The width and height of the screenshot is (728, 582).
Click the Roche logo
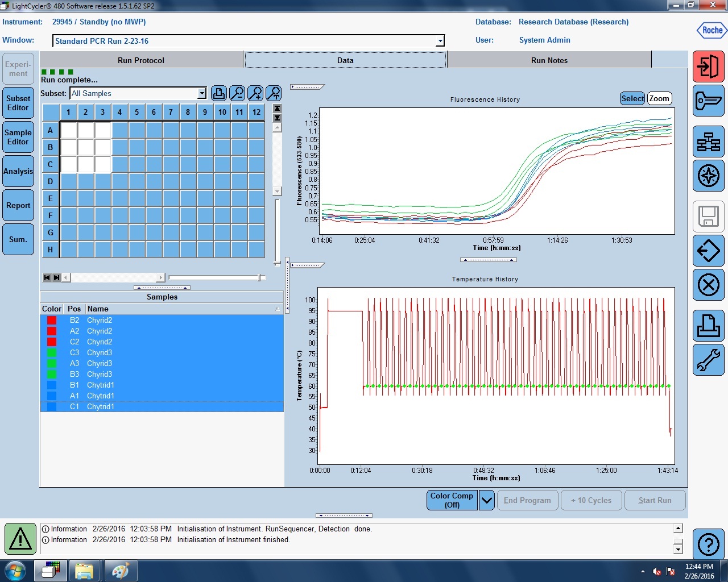(x=712, y=31)
